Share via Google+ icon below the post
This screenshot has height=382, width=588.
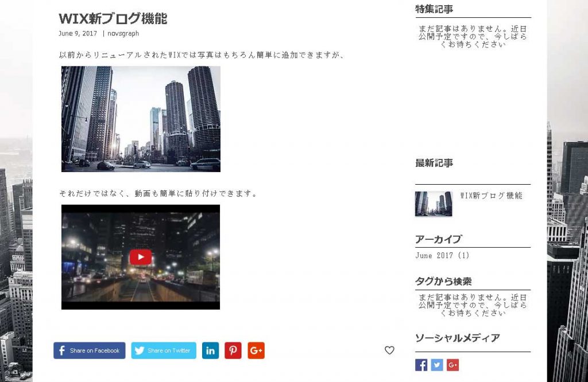[x=256, y=350]
